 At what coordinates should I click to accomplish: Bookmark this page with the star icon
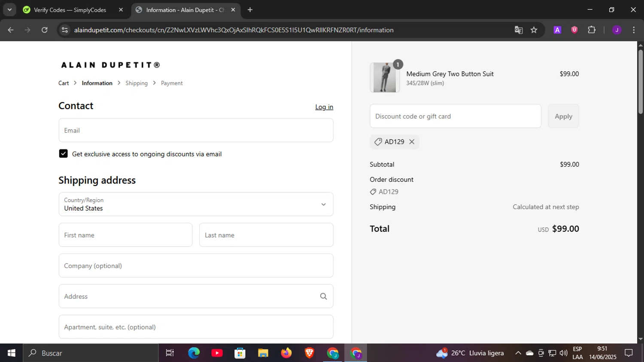coord(534,30)
